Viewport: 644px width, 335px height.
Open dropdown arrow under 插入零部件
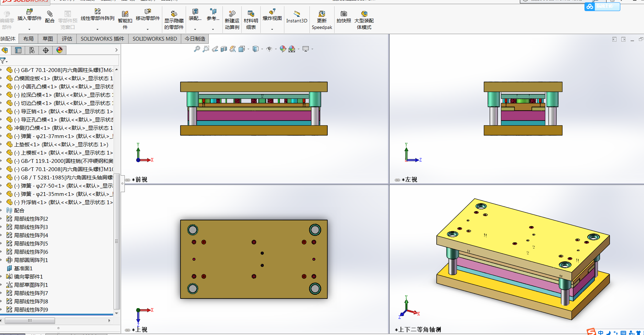tap(29, 30)
